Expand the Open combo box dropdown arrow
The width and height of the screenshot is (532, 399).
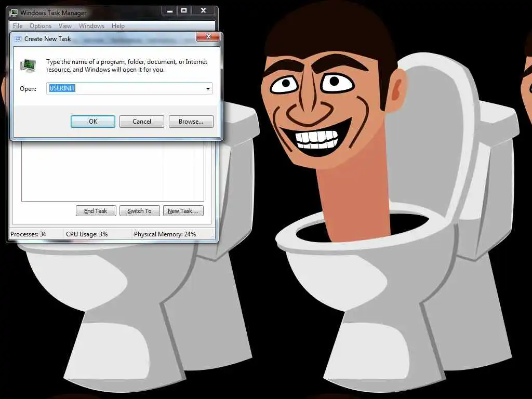click(x=208, y=88)
